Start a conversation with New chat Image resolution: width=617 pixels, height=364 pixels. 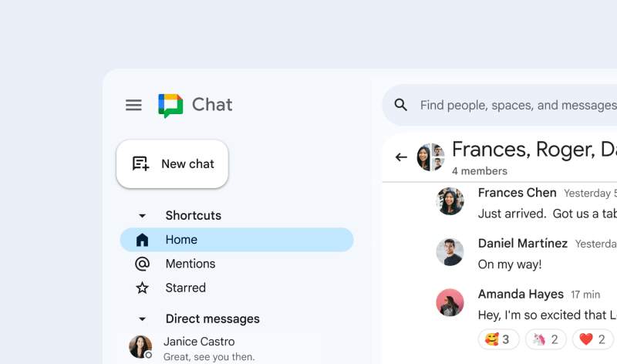pyautogui.click(x=172, y=163)
